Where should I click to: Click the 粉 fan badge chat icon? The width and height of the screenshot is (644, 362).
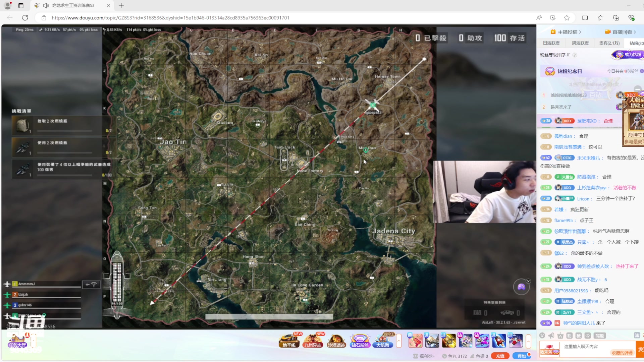tap(569, 336)
